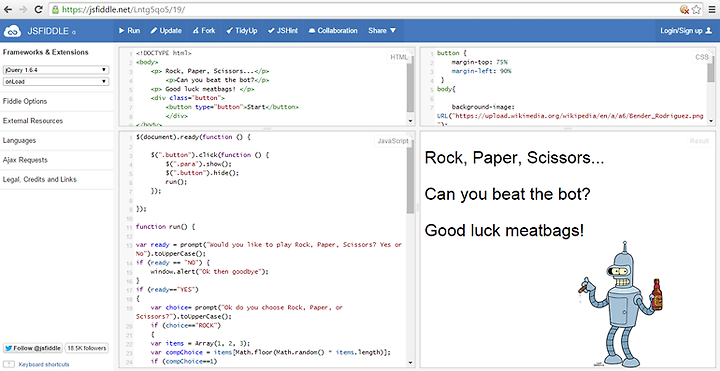
Task: Click the Bender robot image in Result
Action: [621, 304]
